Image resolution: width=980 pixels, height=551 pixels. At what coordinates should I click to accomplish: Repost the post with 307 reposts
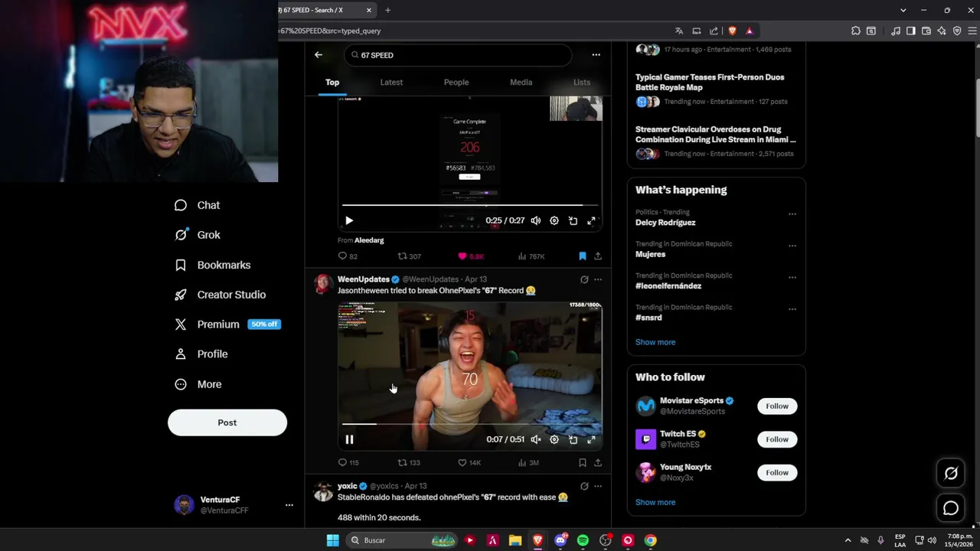click(x=409, y=256)
